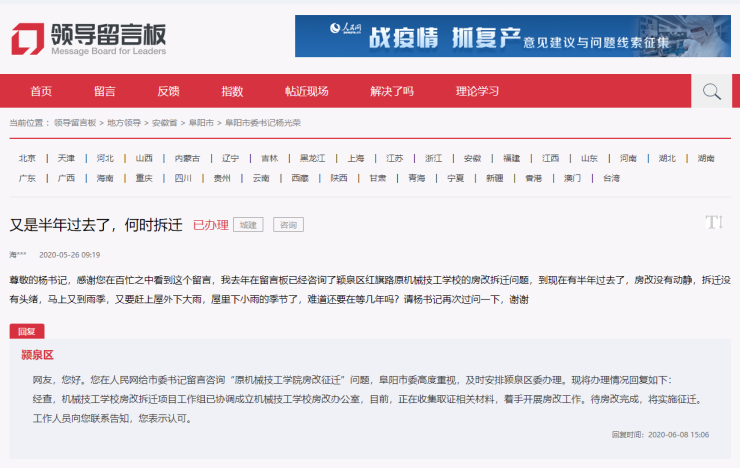740x468 pixels.
Task: Click the 城建 category tag
Action: coord(248,225)
